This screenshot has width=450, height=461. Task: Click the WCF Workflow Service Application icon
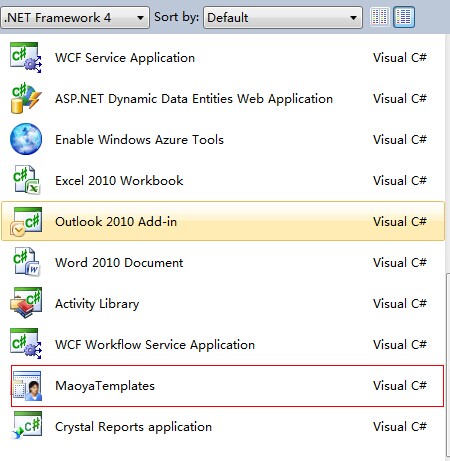(26, 344)
